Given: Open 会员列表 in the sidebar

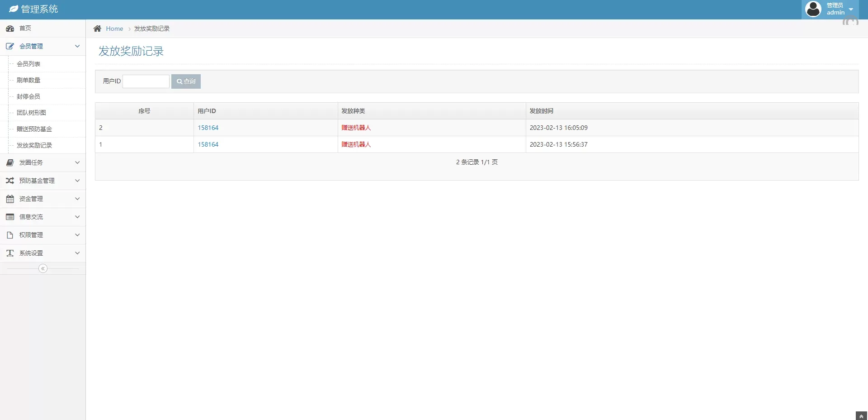Looking at the screenshot, I should click(28, 64).
